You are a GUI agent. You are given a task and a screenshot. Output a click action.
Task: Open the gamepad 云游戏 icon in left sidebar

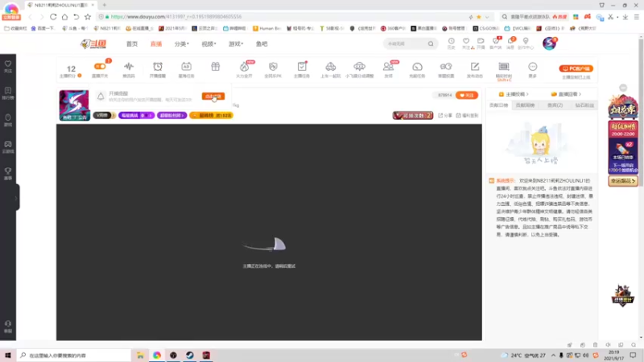pyautogui.click(x=8, y=146)
